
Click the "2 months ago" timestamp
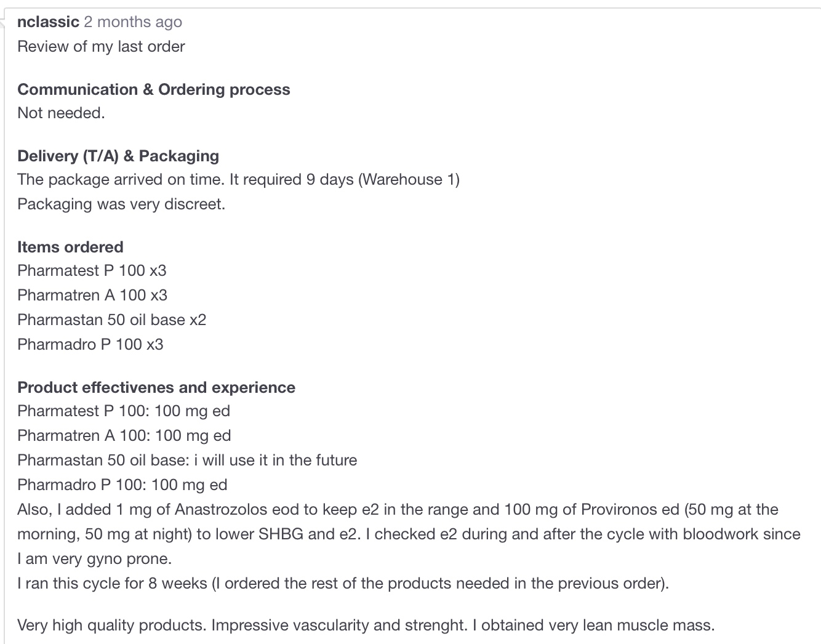133,22
